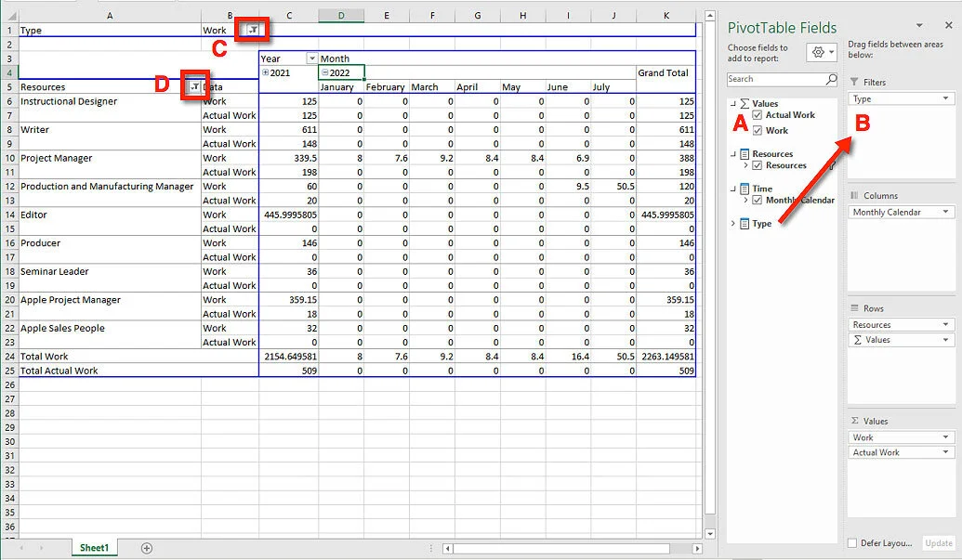Image resolution: width=962 pixels, height=560 pixels.
Task: Open the Resources dropdown in Rows area
Action: (x=945, y=325)
